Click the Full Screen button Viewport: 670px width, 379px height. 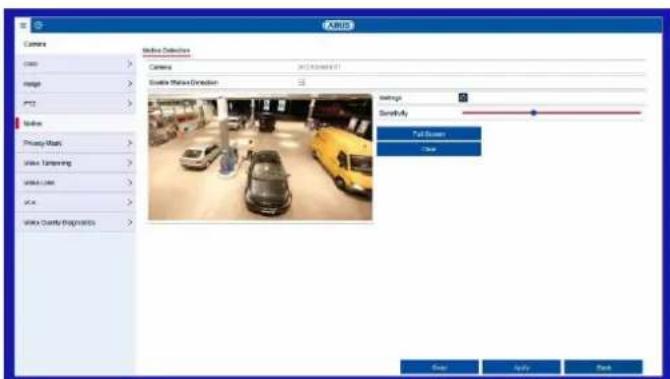(429, 134)
